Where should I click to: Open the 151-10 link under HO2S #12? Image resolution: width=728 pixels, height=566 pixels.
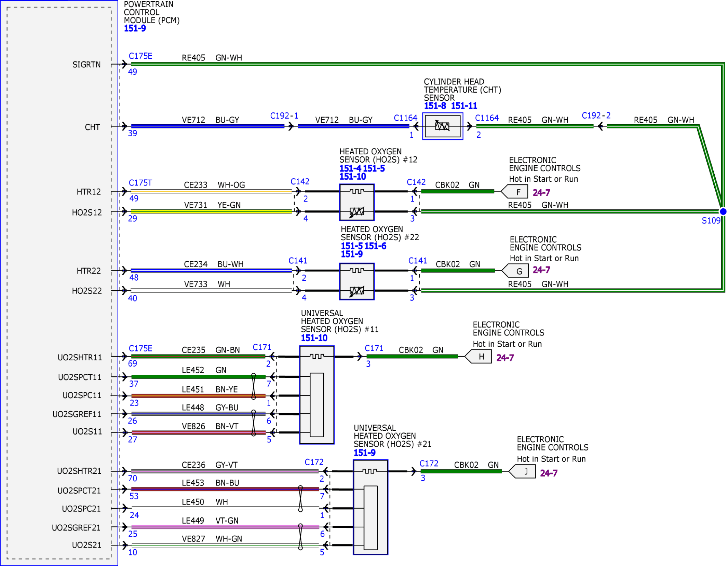click(352, 177)
